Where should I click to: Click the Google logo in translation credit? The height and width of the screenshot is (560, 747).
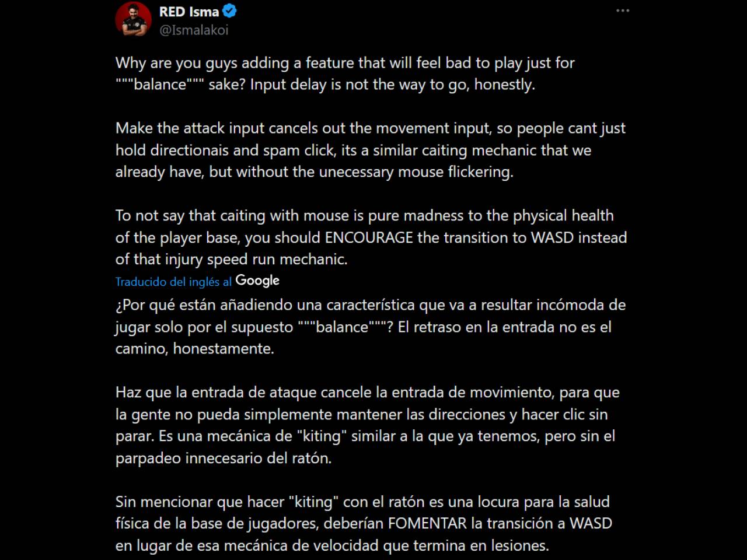tap(257, 281)
